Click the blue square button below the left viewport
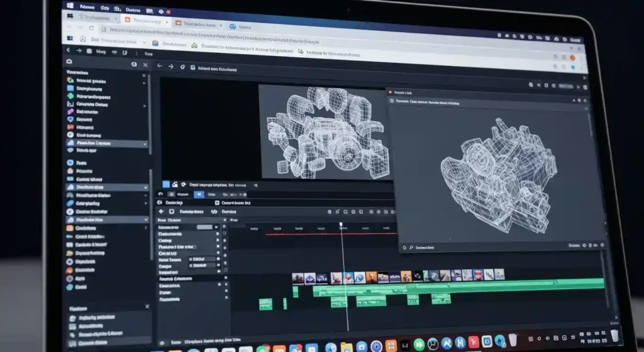Image resolution: width=644 pixels, height=352 pixels. click(x=166, y=185)
